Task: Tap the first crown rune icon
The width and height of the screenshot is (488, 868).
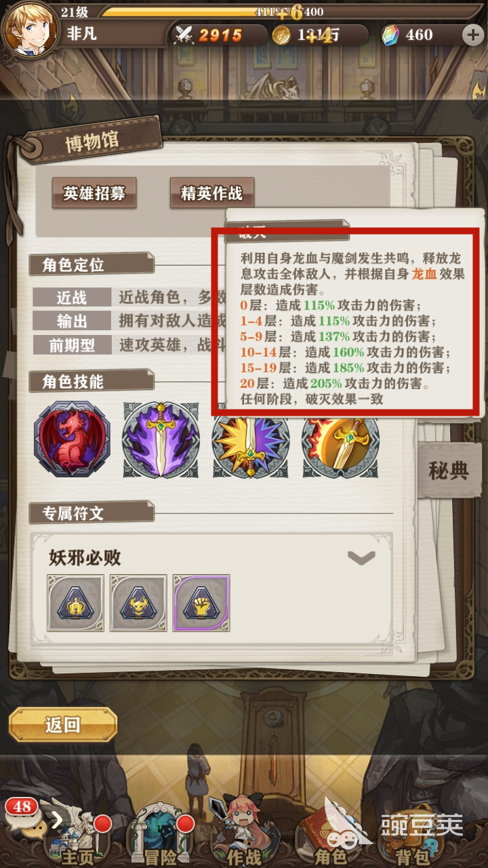Action: coord(75,603)
